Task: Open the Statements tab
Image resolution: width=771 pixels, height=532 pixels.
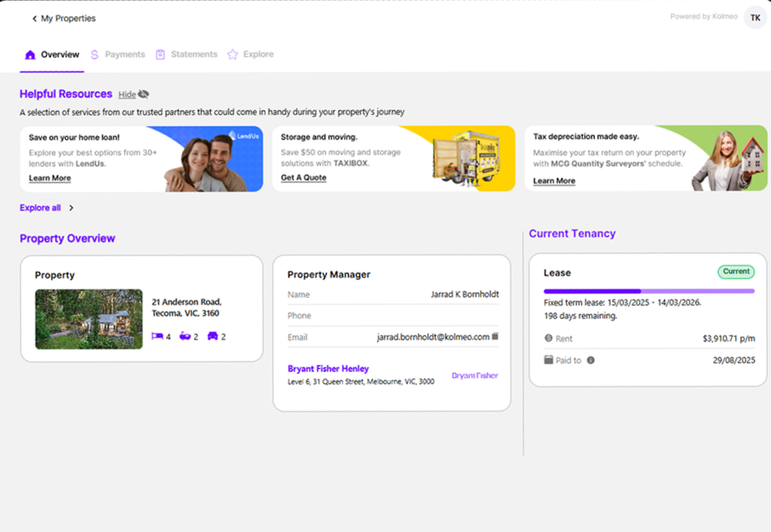Action: [193, 54]
